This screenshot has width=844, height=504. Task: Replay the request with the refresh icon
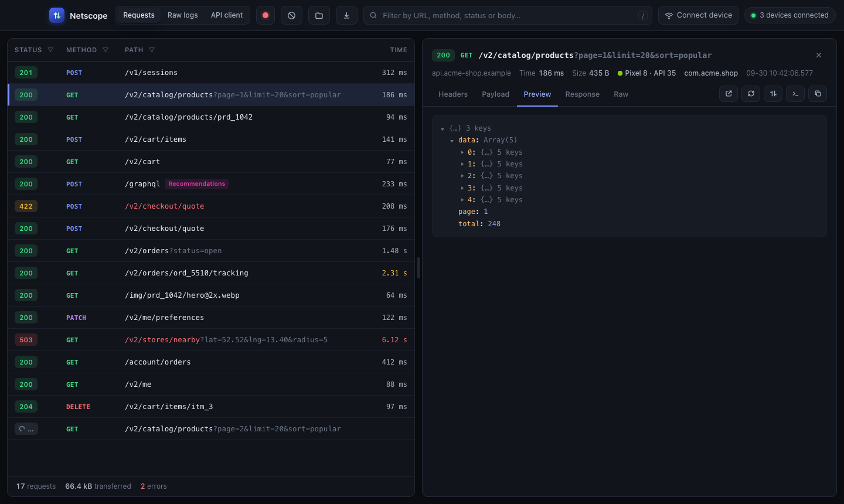pos(751,94)
